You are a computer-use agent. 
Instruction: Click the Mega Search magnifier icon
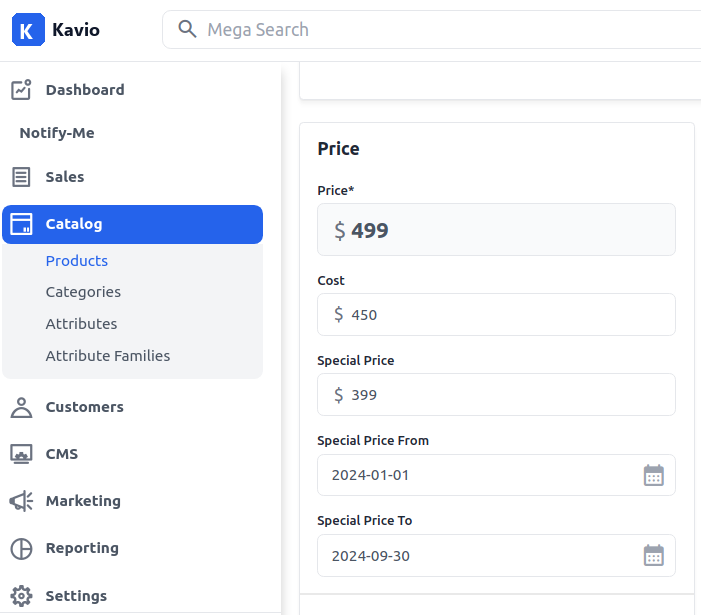click(x=187, y=29)
